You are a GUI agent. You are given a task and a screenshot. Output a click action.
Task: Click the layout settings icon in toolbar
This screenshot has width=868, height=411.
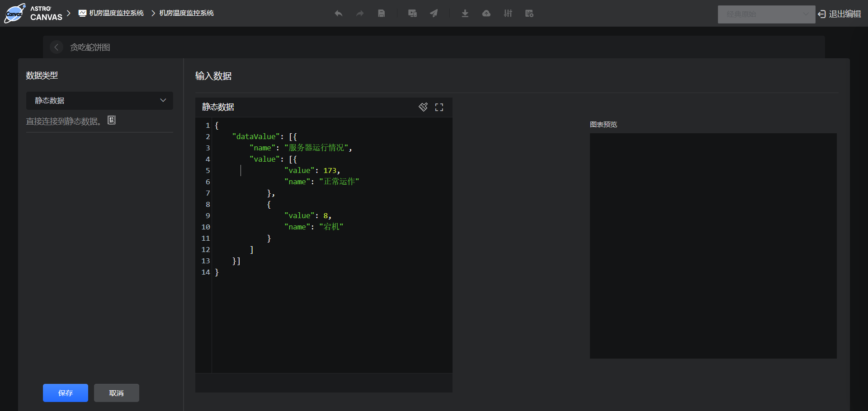click(x=529, y=14)
